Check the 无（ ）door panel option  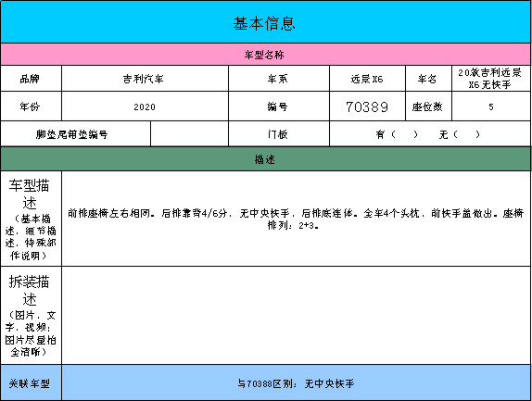460,134
